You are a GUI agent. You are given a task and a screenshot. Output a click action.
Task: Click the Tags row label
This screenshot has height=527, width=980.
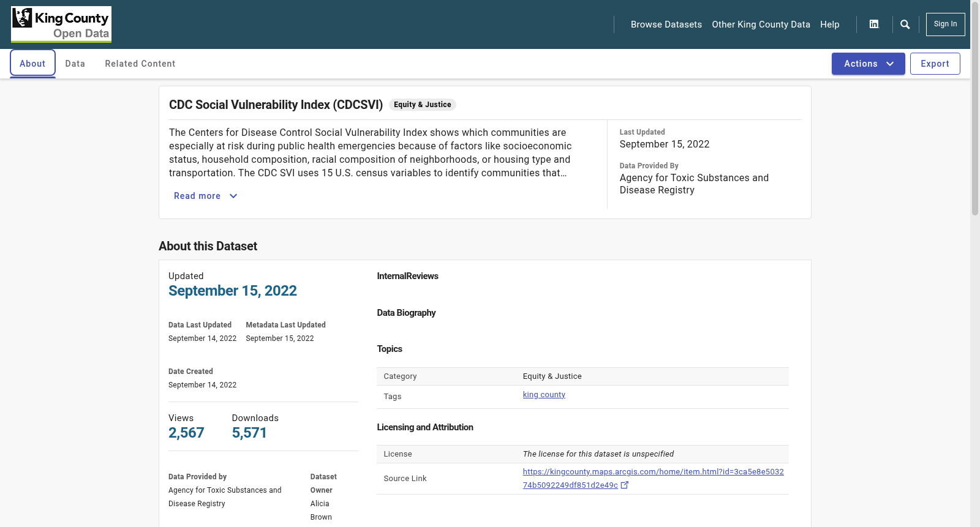coord(393,397)
